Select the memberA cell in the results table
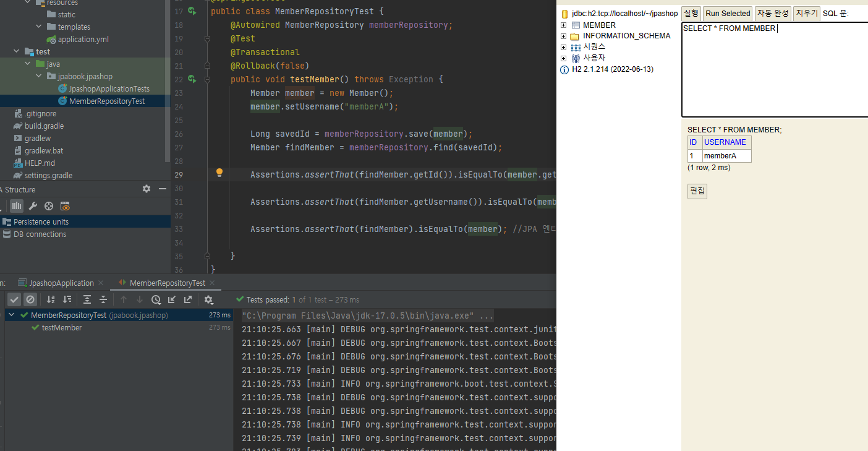 point(726,156)
